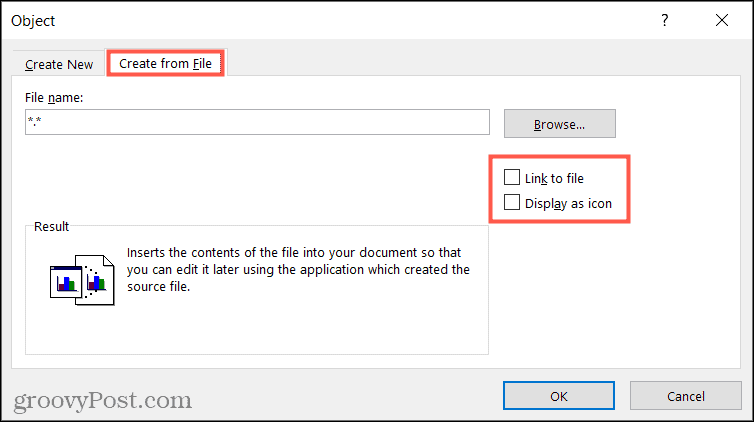
Task: Click the "File name:" label
Action: (54, 97)
